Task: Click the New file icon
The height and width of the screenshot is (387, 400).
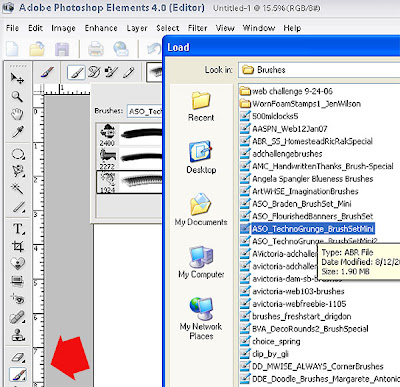Action: [x=13, y=49]
